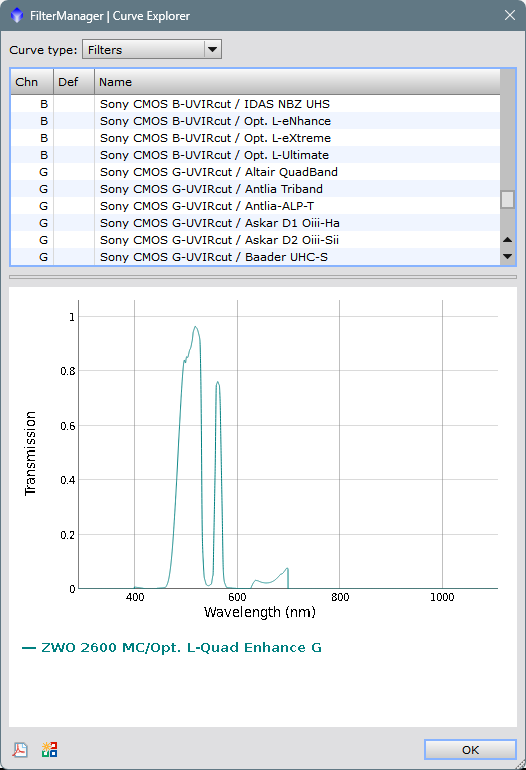The height and width of the screenshot is (770, 526).
Task: Select Sony CMOS G-UVIRcut / Altair QuadBand row
Action: tap(255, 172)
